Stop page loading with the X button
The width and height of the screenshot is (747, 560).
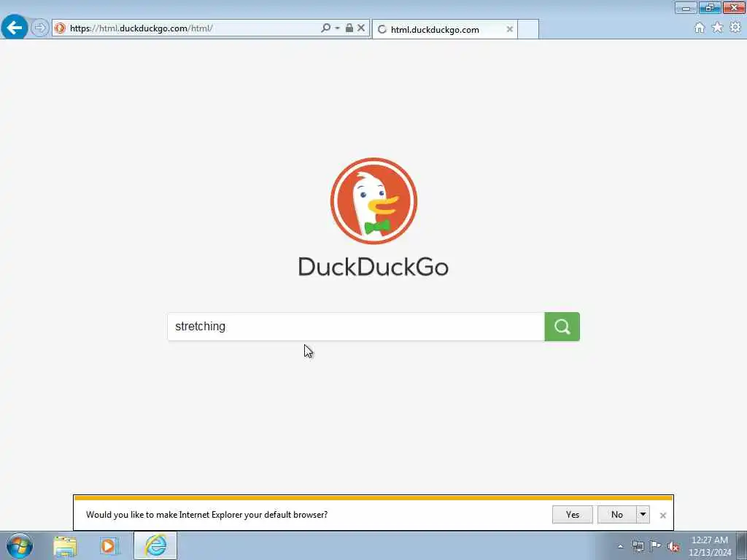click(361, 28)
